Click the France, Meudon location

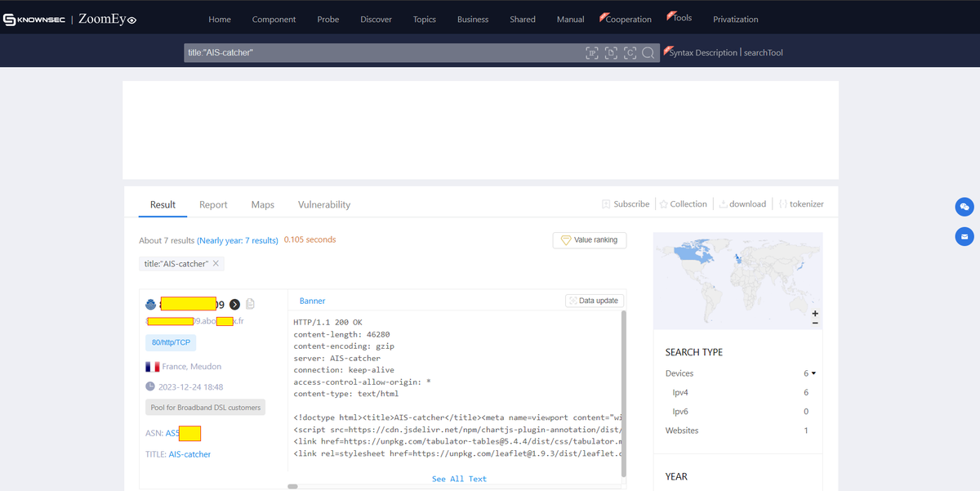click(191, 367)
